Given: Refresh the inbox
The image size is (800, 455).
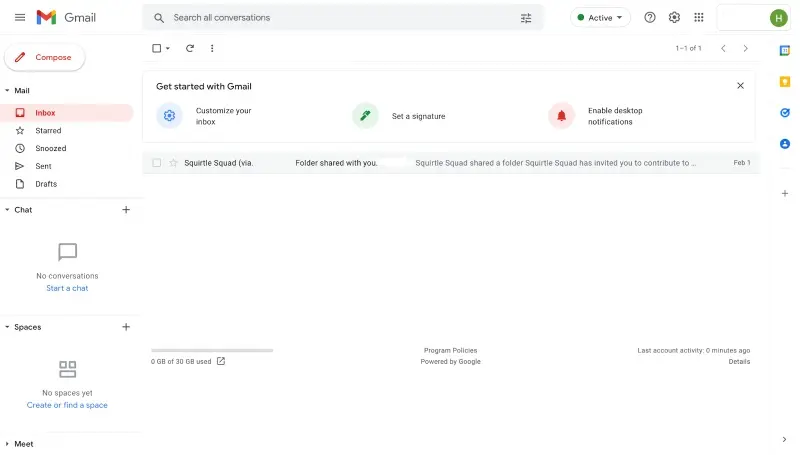Looking at the screenshot, I should pyautogui.click(x=190, y=48).
